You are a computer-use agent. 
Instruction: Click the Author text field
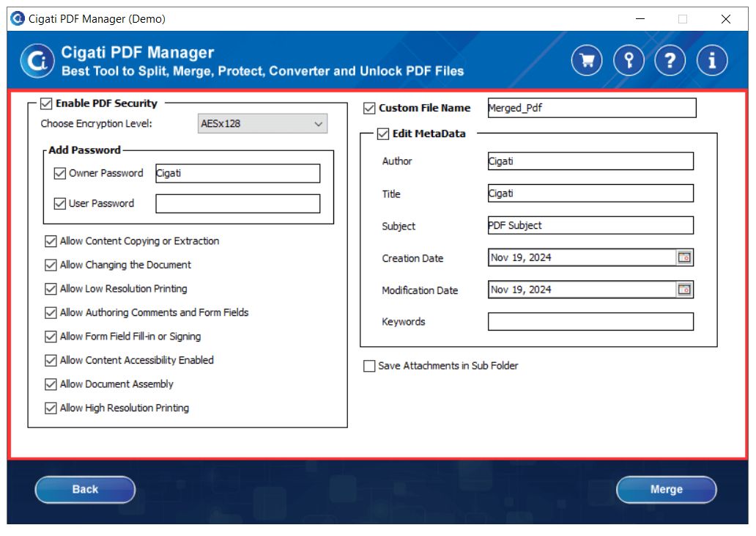[x=590, y=161]
